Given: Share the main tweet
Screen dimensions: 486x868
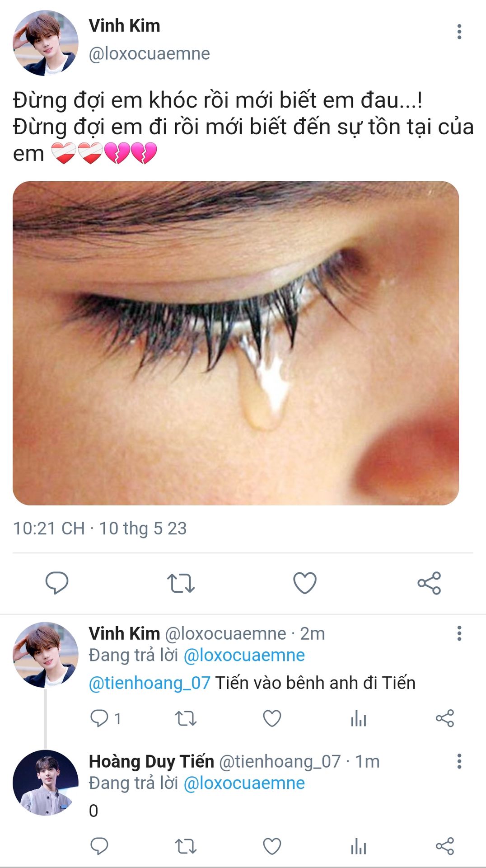Looking at the screenshot, I should (429, 583).
